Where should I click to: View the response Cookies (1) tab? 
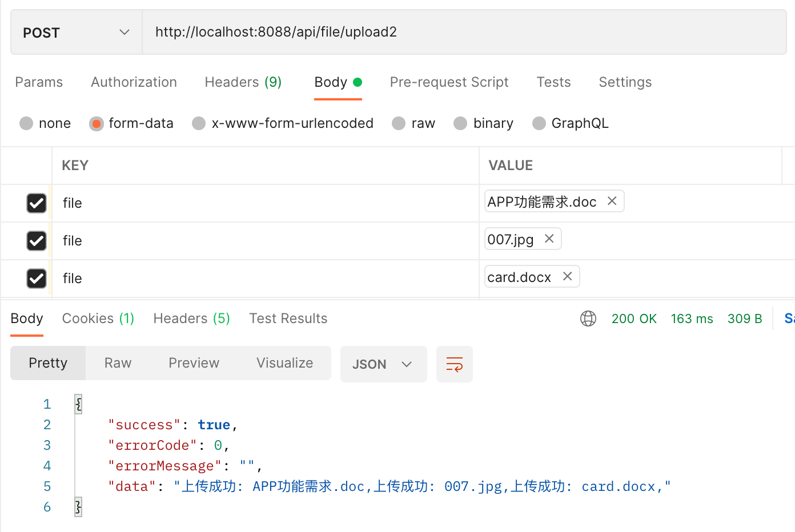coord(98,319)
